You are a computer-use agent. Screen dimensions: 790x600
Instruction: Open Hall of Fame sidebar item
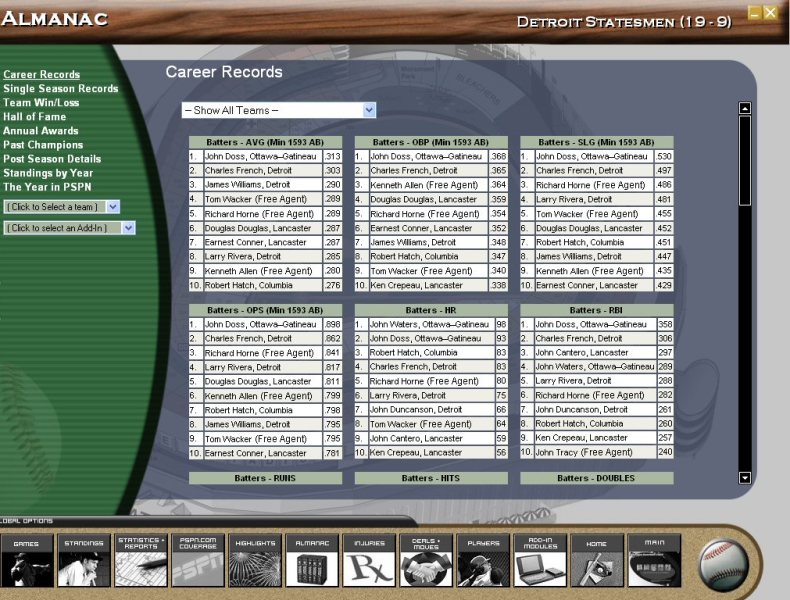click(36, 117)
